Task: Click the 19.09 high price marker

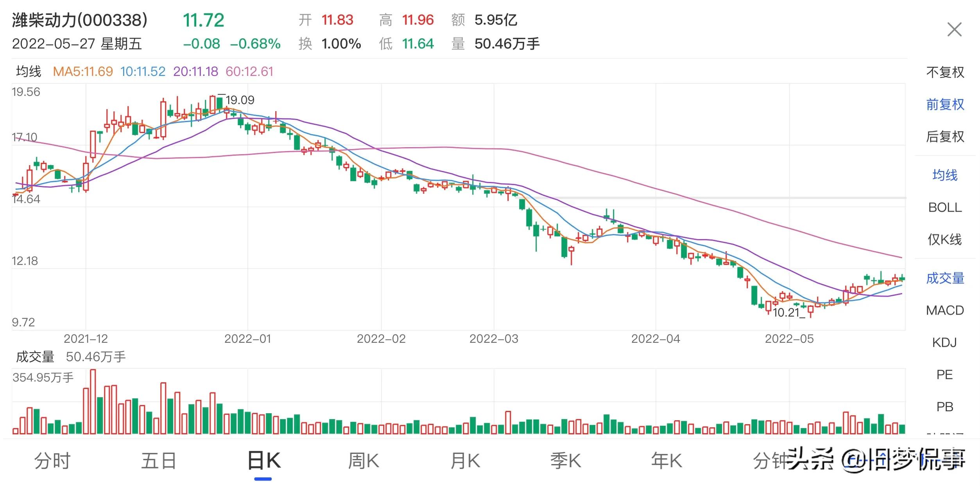Action: [x=240, y=100]
